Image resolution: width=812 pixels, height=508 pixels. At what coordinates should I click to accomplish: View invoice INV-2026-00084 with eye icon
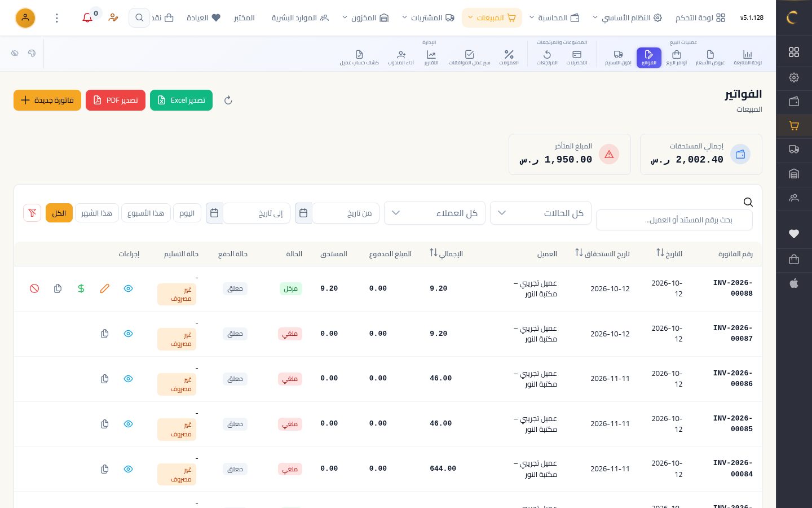[129, 469]
